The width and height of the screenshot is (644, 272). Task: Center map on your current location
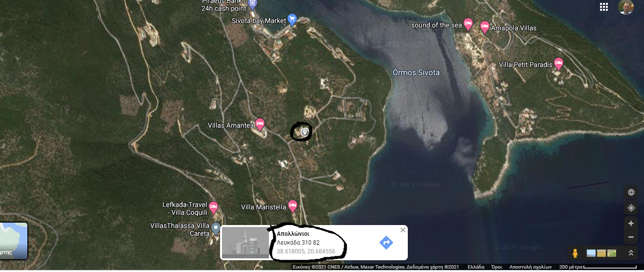point(631,208)
